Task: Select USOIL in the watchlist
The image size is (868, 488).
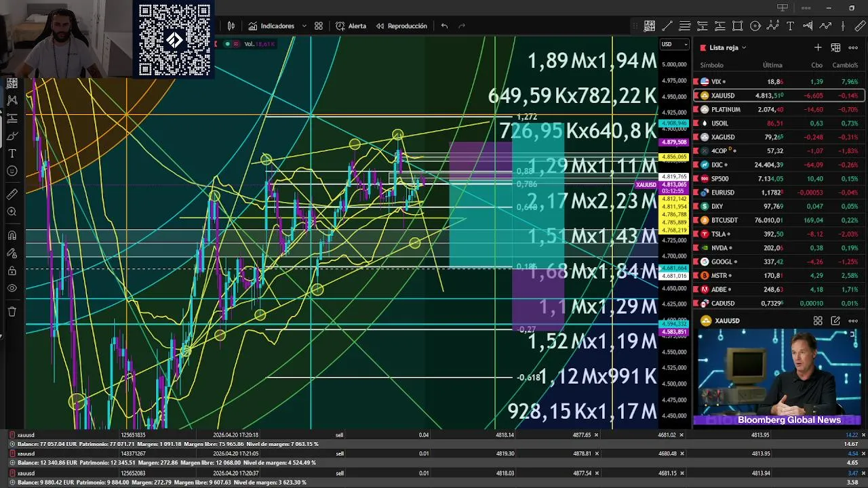Action: pos(778,123)
